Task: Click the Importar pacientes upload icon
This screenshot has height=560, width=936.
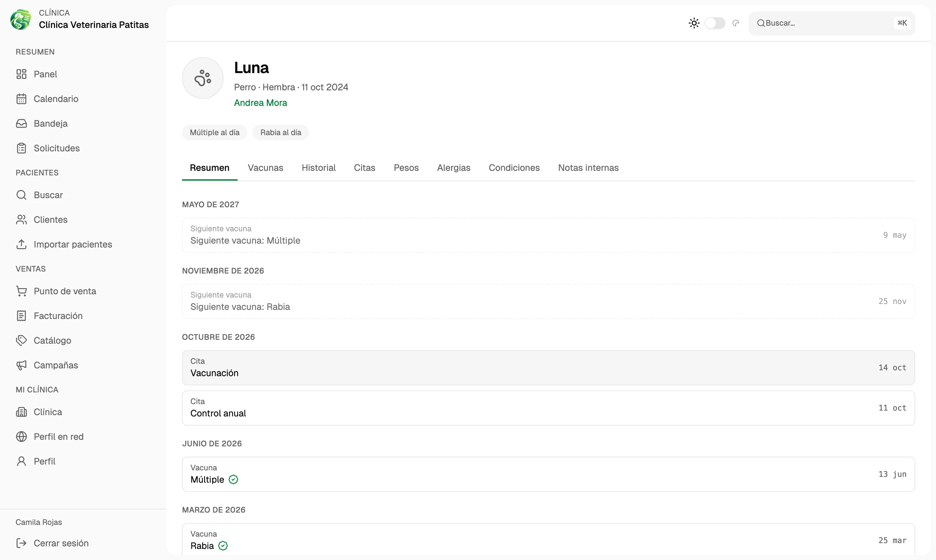Action: click(x=21, y=245)
